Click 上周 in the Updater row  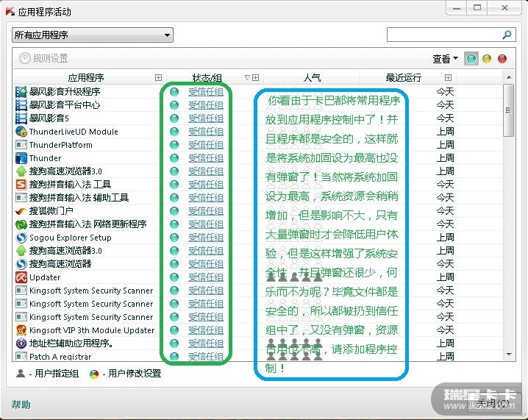(445, 277)
